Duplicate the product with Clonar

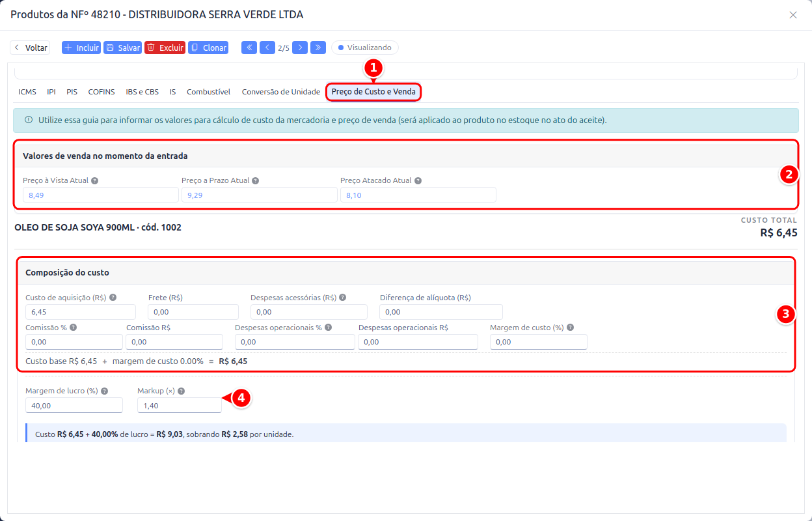pyautogui.click(x=208, y=48)
